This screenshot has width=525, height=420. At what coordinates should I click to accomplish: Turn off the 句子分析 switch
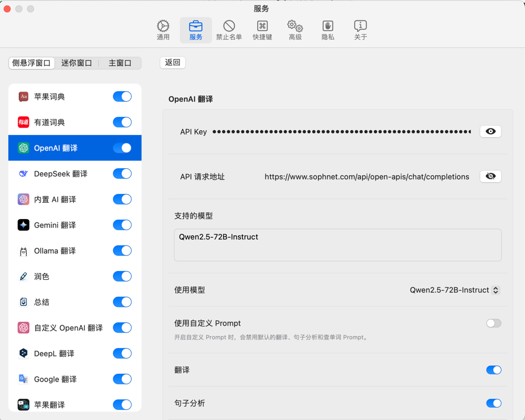[x=494, y=403]
